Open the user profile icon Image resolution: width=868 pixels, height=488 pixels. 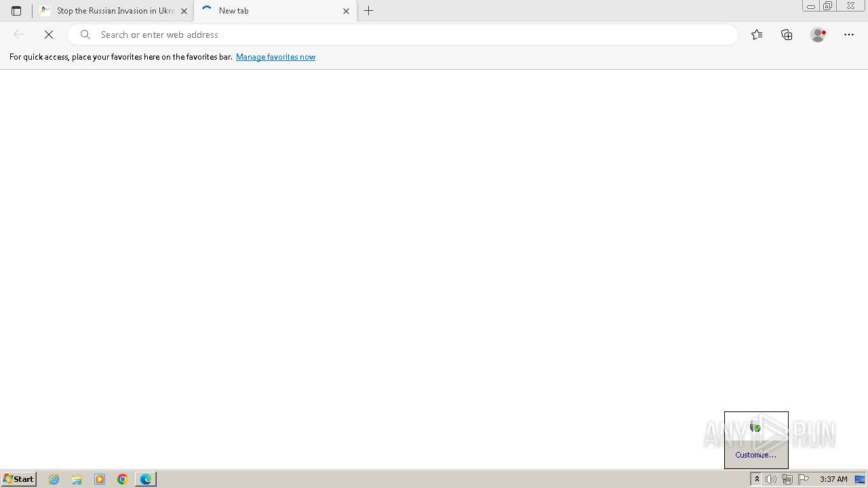[818, 35]
